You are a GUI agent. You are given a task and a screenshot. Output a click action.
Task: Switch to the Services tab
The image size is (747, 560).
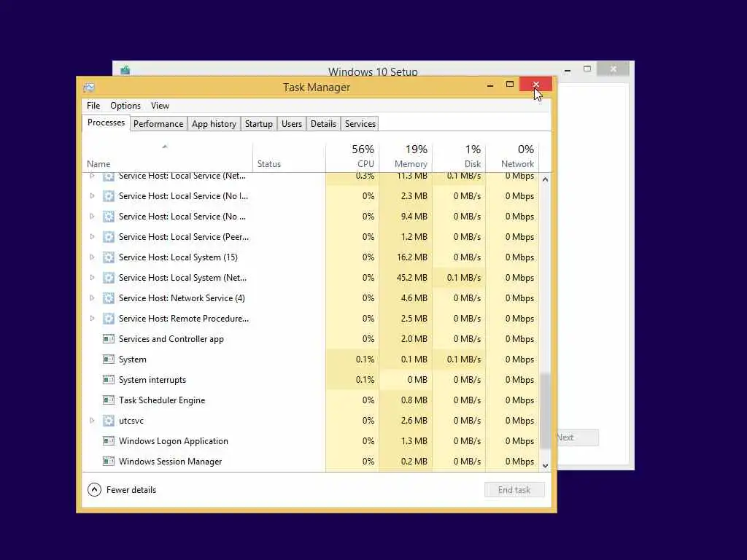click(360, 124)
